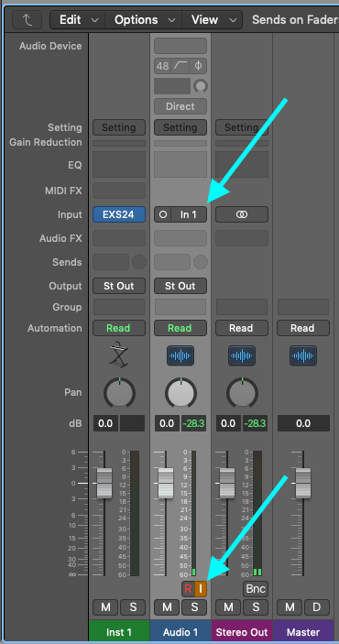Change Audio 1 automation mode from Read
This screenshot has width=339, height=644.
[180, 328]
